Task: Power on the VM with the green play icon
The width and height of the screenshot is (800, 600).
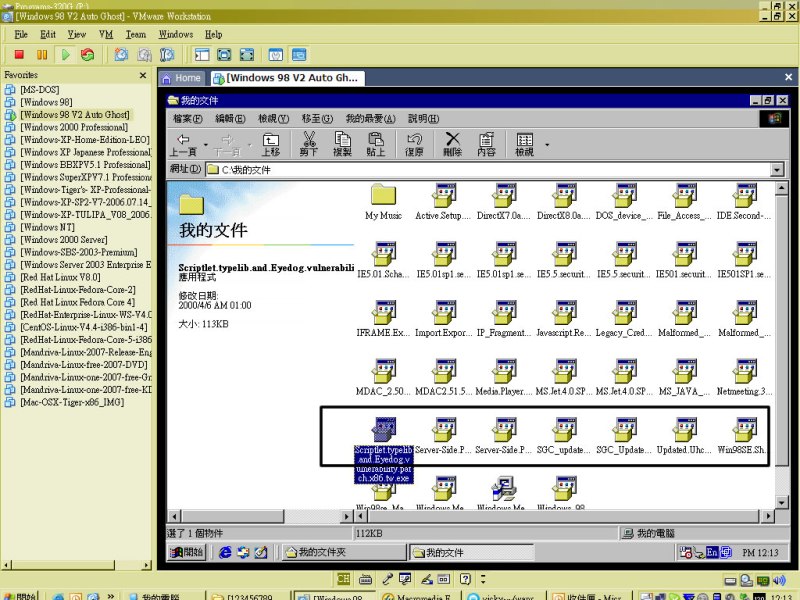Action: click(65, 55)
